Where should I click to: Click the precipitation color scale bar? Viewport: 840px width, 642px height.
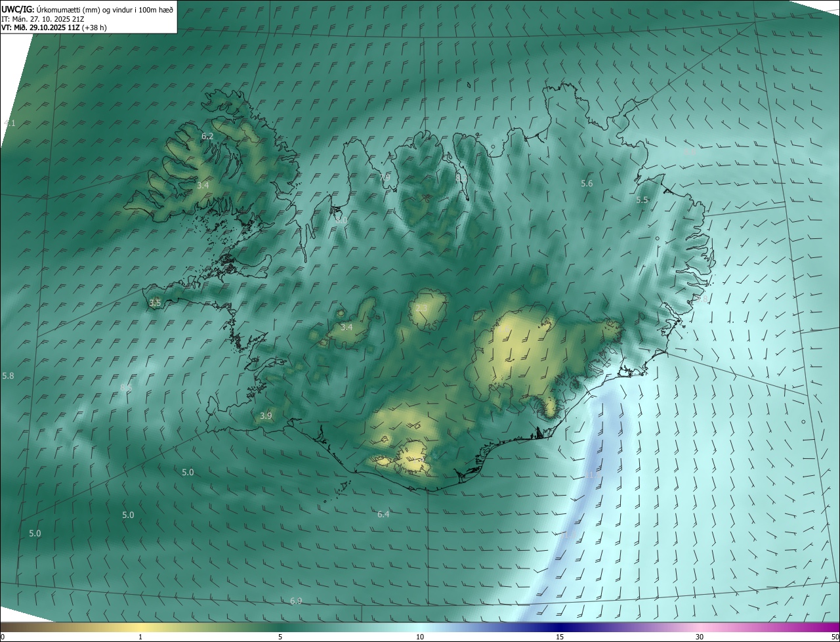[x=420, y=627]
